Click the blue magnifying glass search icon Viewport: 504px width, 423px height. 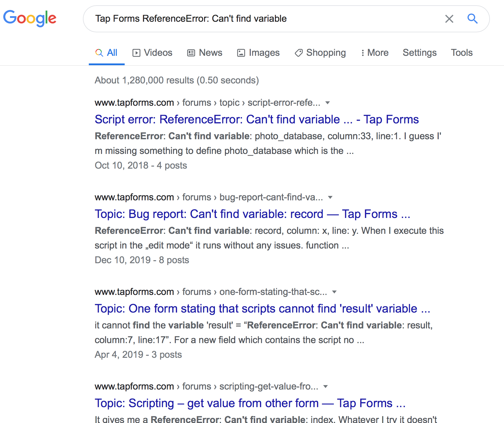tap(472, 19)
